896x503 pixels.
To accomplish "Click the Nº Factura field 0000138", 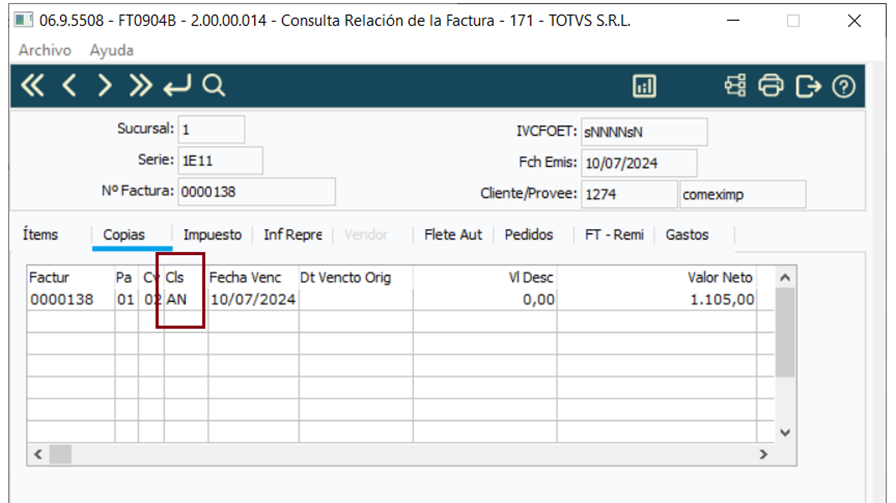I will point(257,191).
